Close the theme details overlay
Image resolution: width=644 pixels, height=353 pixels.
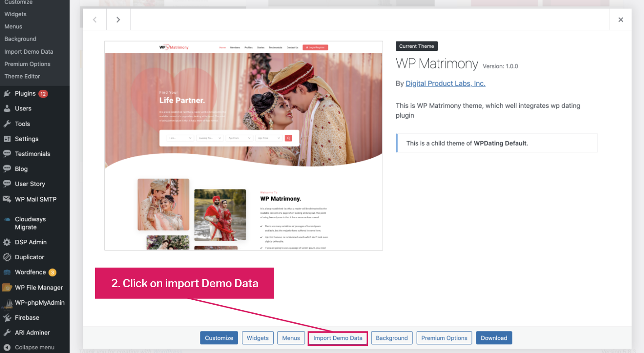point(621,19)
